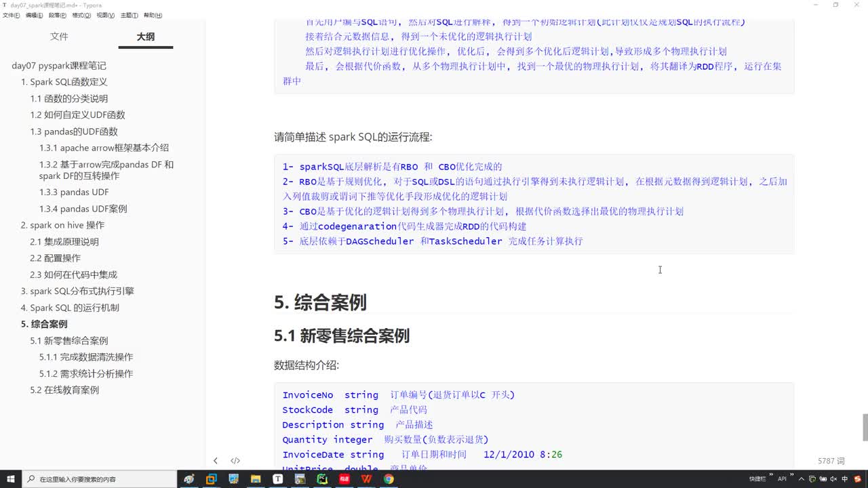This screenshot has width=868, height=488.
Task: Click the document vertical scrollbar thumb
Action: coord(865,427)
